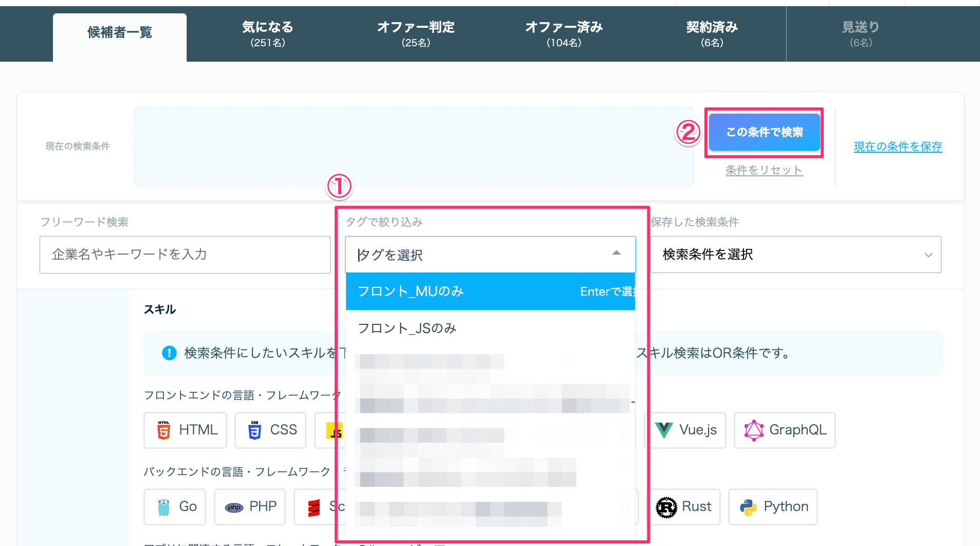The image size is (980, 546).
Task: Go to the 契約済み (6名) tab
Action: point(712,34)
